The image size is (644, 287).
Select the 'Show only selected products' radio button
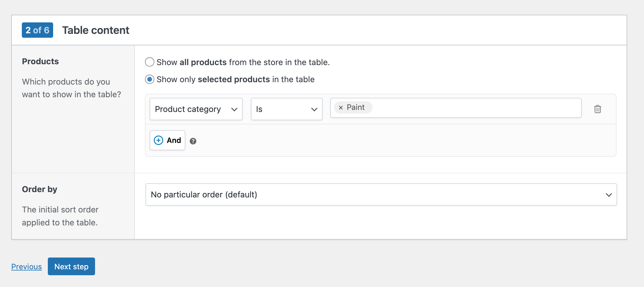click(x=150, y=79)
